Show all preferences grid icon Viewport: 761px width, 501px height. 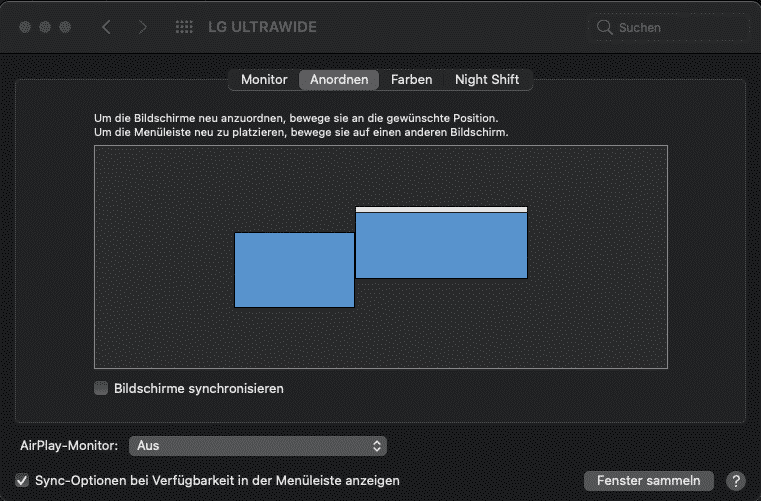tap(184, 27)
